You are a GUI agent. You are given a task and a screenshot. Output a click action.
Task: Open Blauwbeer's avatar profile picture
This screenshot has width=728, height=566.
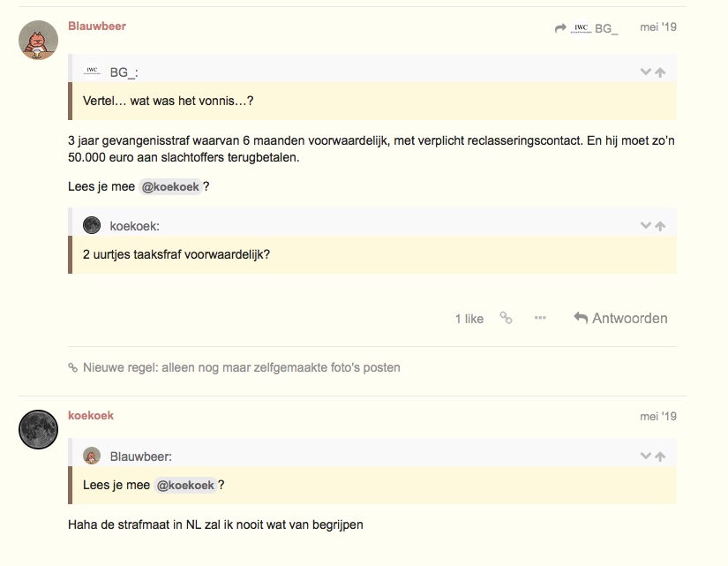38,40
